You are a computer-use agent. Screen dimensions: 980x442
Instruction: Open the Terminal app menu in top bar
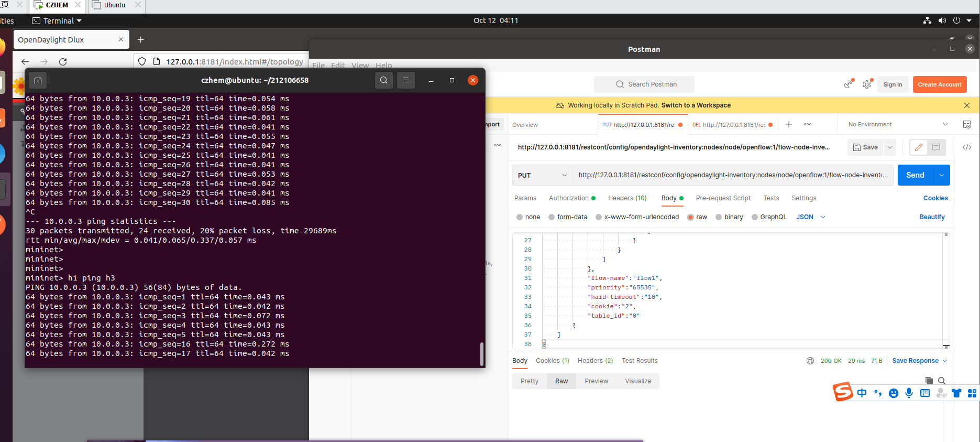(x=57, y=20)
